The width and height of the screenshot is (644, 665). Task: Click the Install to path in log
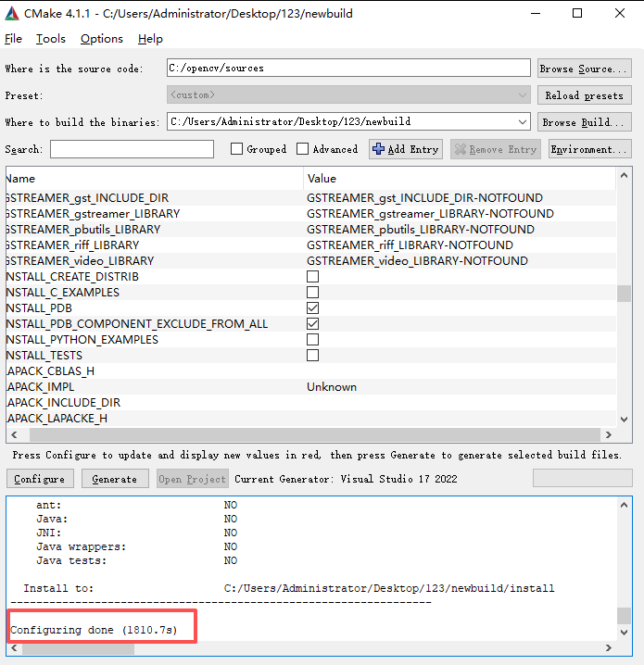click(x=389, y=588)
